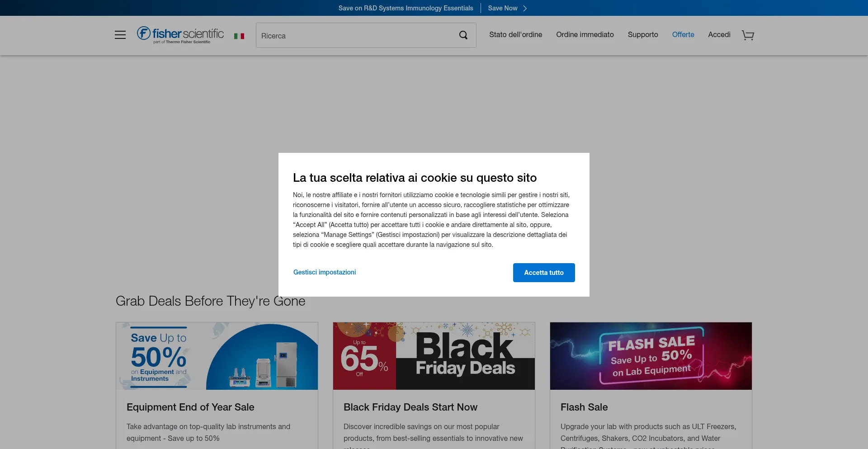Select the Flash Sale banner image
The height and width of the screenshot is (449, 868).
(651, 356)
